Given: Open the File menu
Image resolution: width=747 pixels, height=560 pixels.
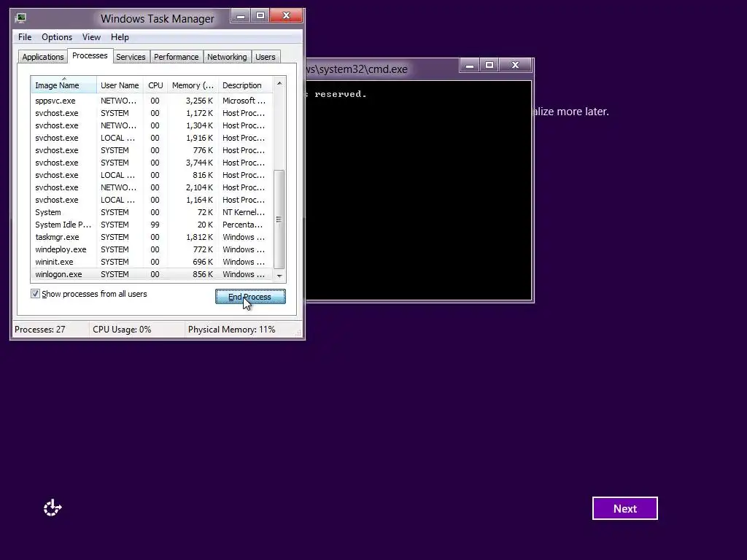Looking at the screenshot, I should [25, 37].
